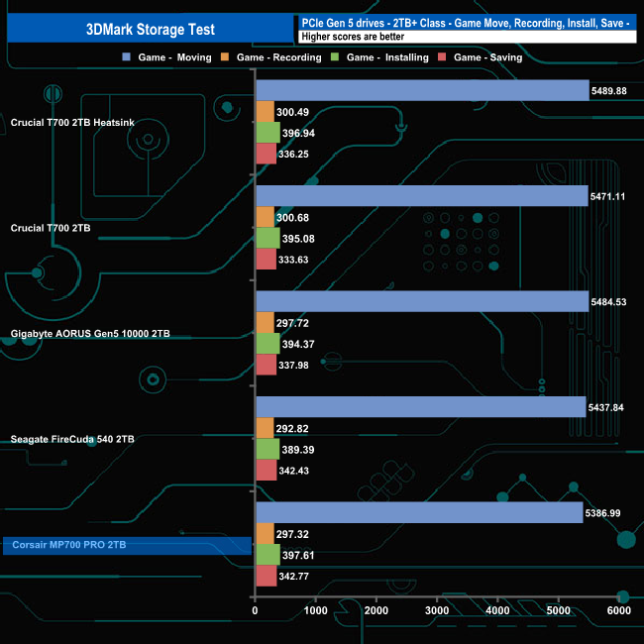The height and width of the screenshot is (644, 644).
Task: Click the blue Game - Moving legend swatch
Action: click(x=127, y=56)
